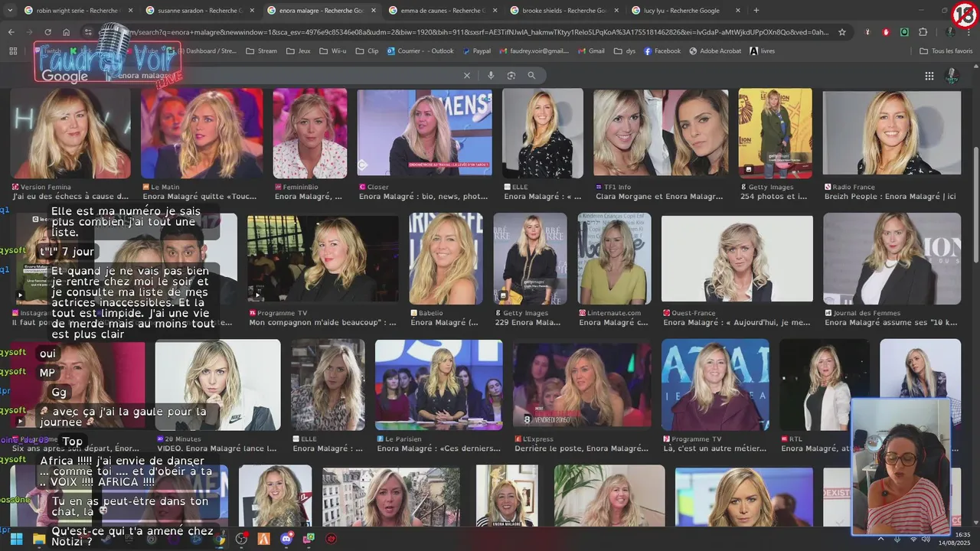Image resolution: width=980 pixels, height=551 pixels.
Task: Open the livres bookmark
Action: 763,51
